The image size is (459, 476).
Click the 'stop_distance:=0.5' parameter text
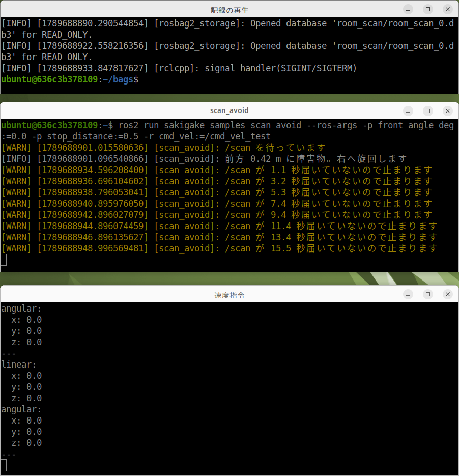pyautogui.click(x=93, y=136)
